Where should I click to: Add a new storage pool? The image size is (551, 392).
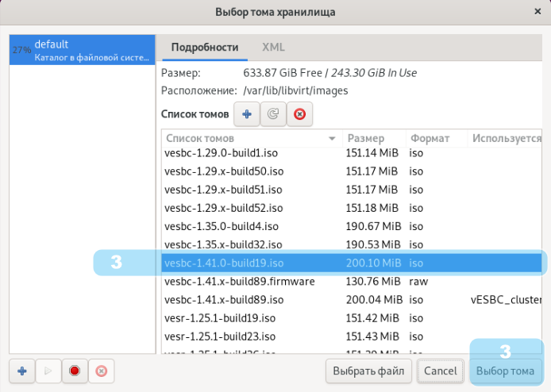[x=22, y=371]
